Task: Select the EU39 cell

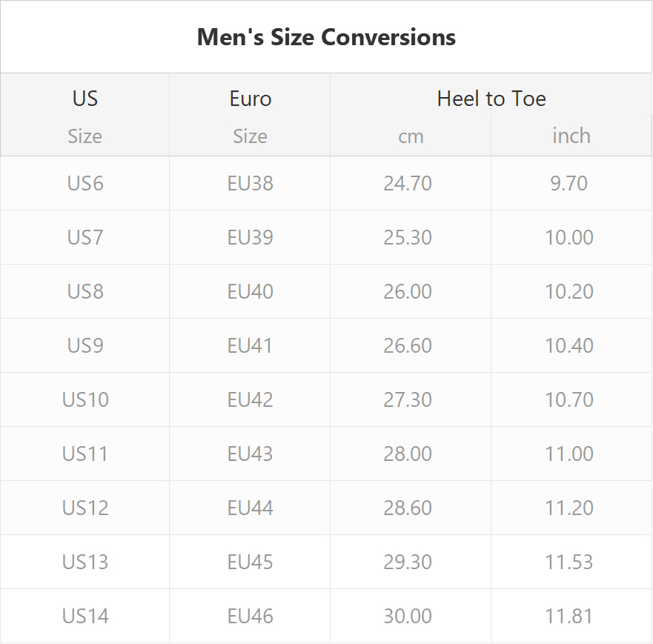Action: click(250, 237)
